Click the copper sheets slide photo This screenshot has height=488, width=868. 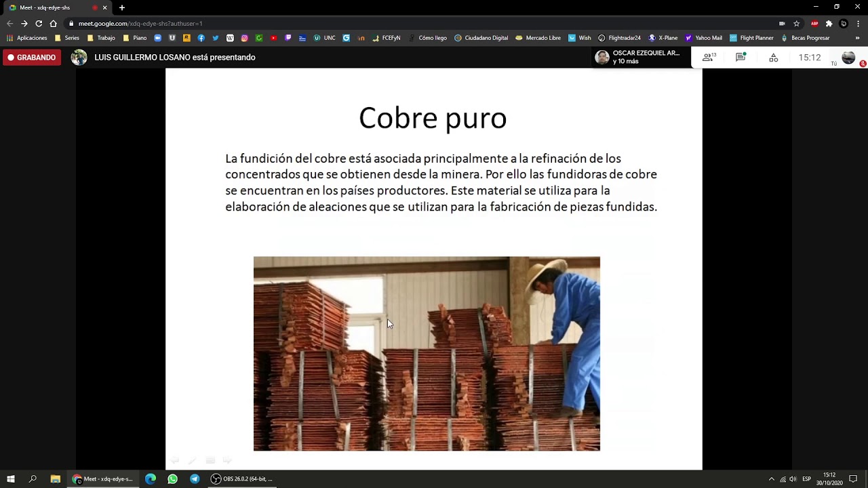[x=427, y=353]
